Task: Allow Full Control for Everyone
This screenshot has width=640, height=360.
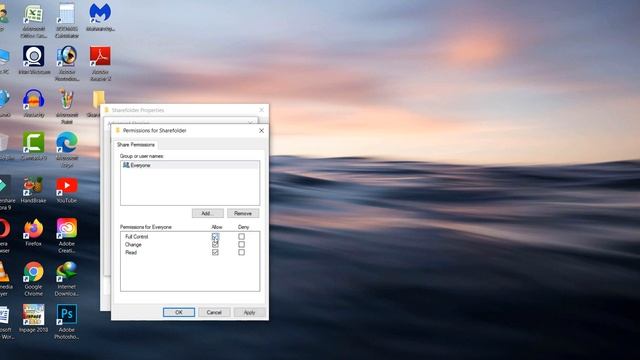Action: (215, 236)
